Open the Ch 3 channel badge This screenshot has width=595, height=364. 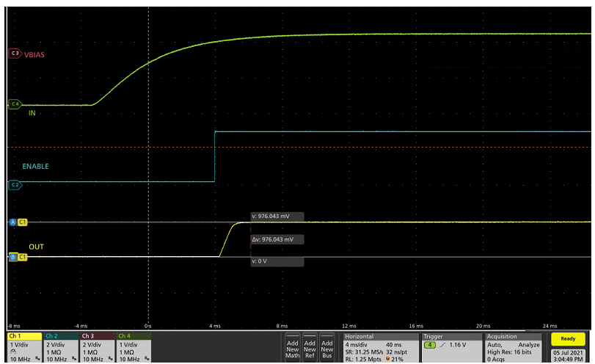tap(97, 347)
